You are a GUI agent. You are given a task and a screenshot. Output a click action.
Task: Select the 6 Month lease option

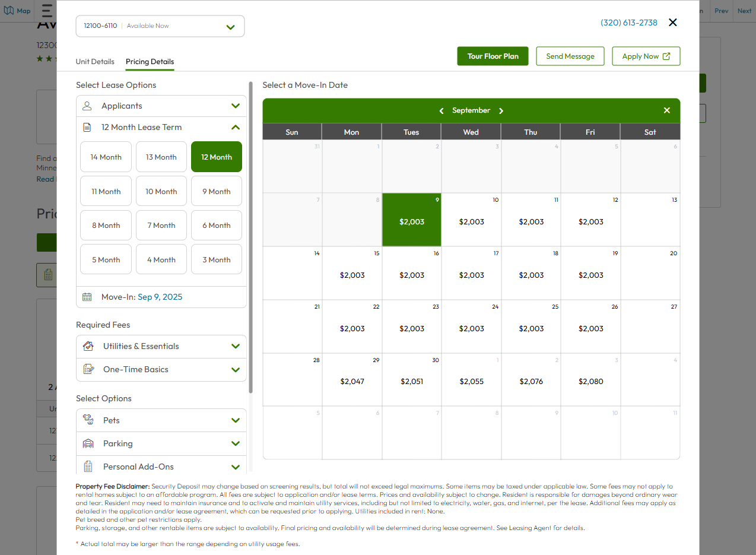point(216,226)
